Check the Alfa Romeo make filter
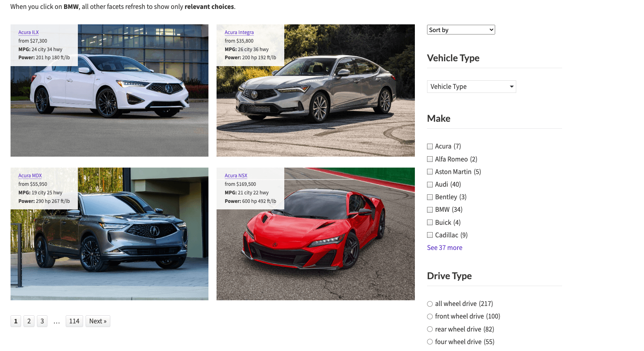 coord(430,159)
